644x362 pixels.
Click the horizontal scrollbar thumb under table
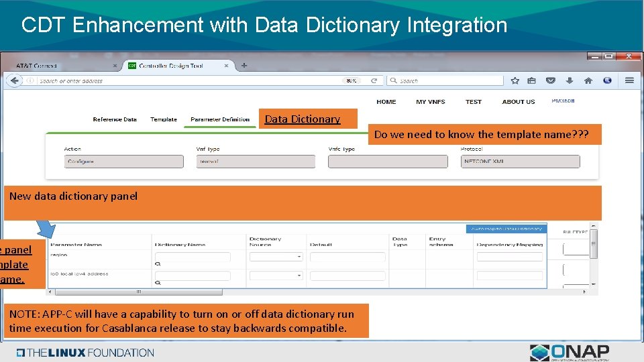click(139, 292)
